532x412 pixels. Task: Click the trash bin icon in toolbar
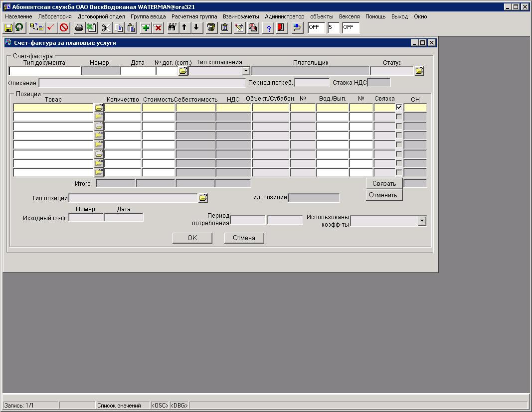coord(211,27)
